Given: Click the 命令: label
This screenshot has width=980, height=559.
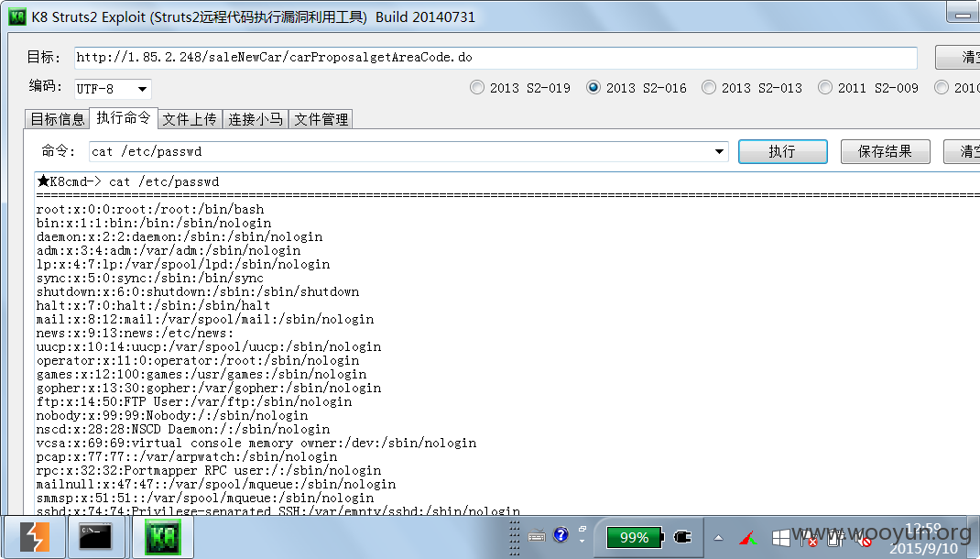Looking at the screenshot, I should (58, 150).
